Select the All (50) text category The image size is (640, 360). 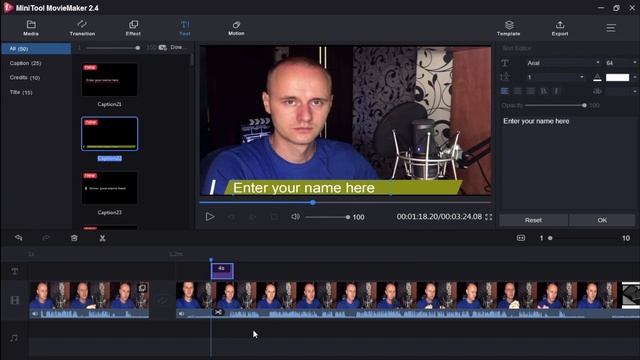coord(36,49)
